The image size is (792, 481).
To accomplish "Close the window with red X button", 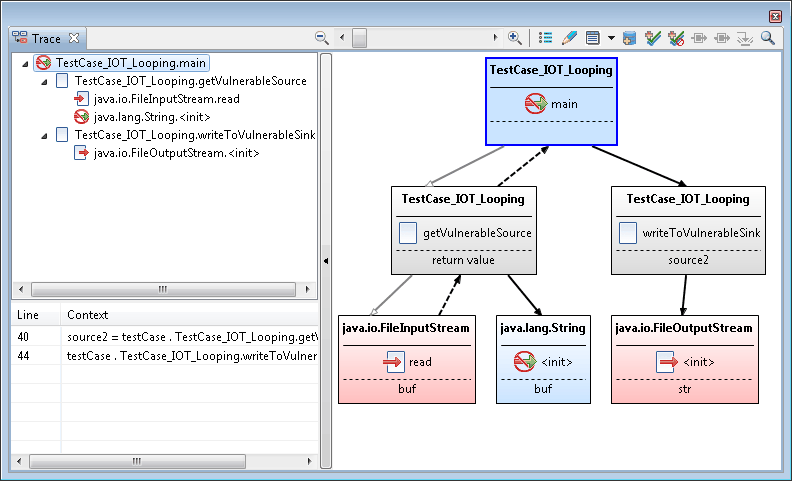I will [x=775, y=16].
